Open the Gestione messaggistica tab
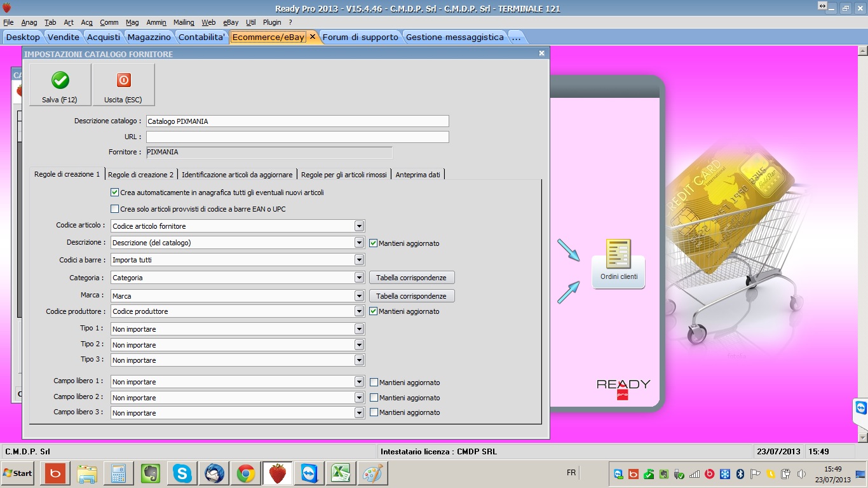 click(x=455, y=37)
